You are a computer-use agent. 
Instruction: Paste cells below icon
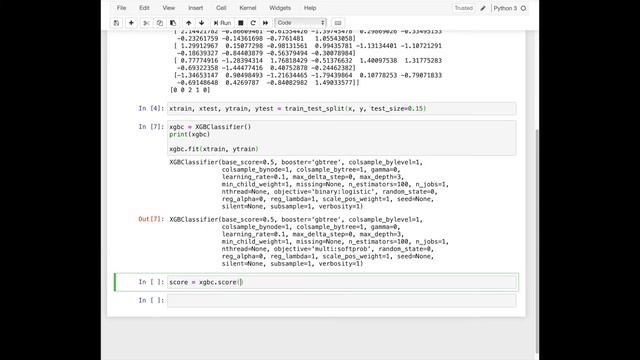[173, 23]
